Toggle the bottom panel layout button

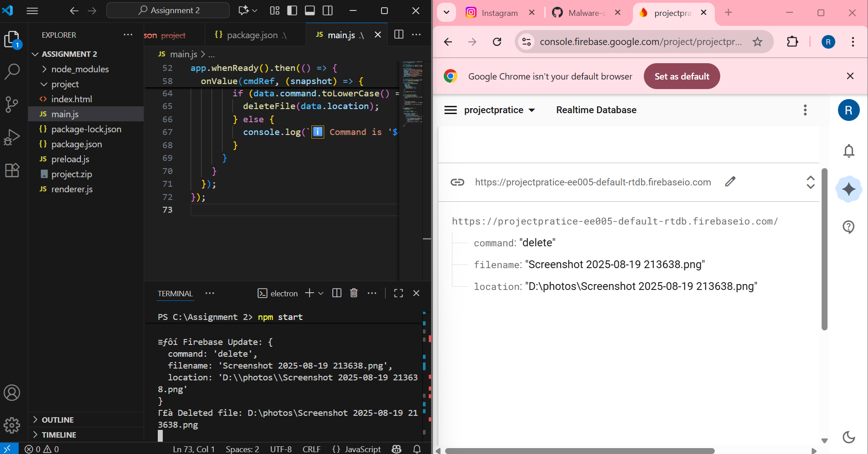point(310,10)
